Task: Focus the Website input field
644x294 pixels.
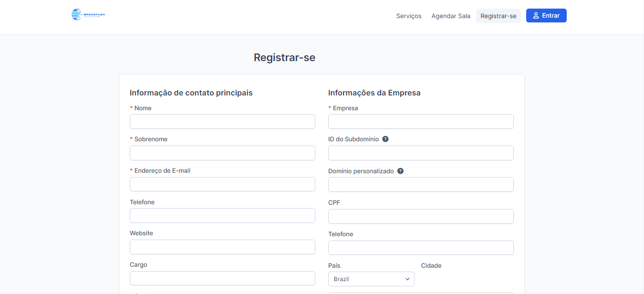Action: [222, 247]
